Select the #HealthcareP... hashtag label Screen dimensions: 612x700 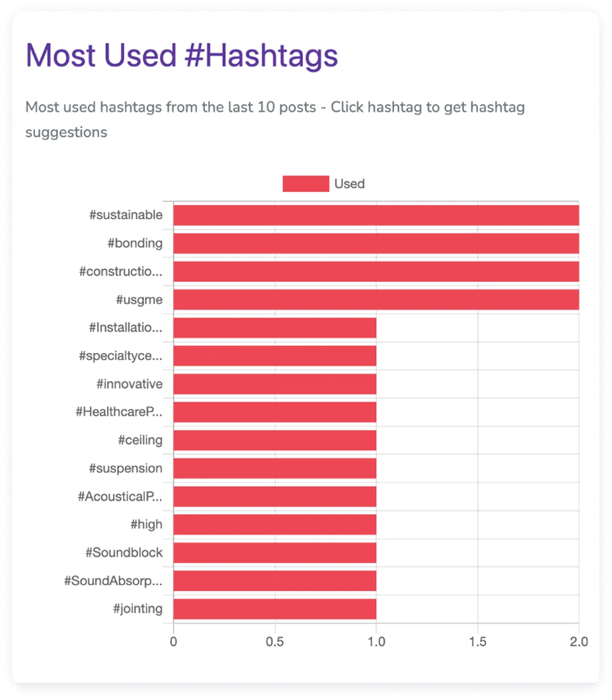[x=119, y=412]
